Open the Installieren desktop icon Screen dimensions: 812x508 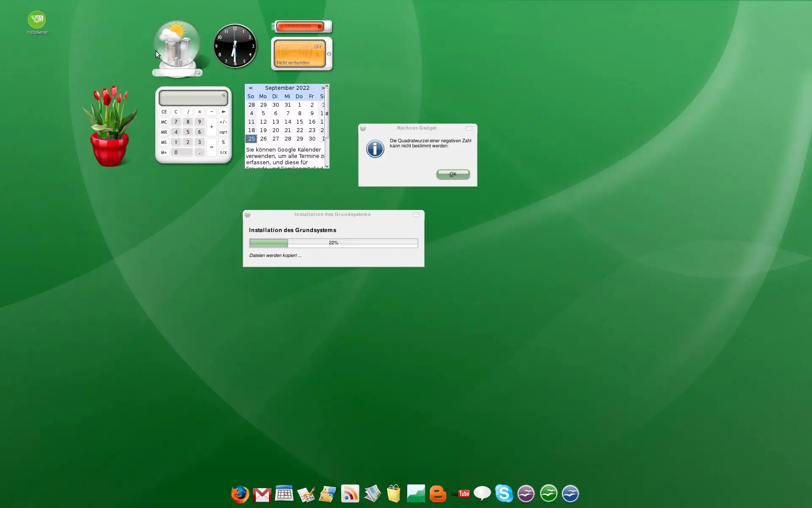(x=37, y=20)
